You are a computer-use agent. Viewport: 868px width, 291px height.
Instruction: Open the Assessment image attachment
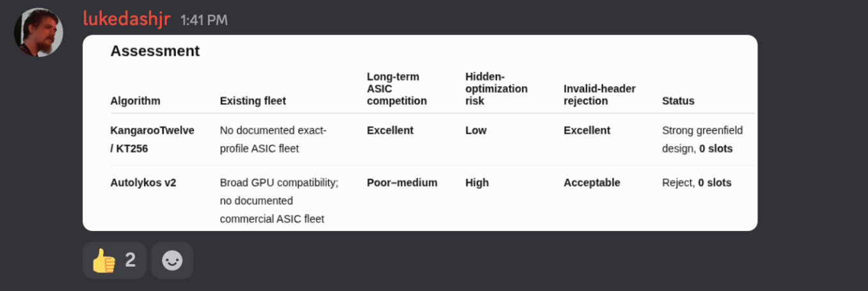coord(420,133)
